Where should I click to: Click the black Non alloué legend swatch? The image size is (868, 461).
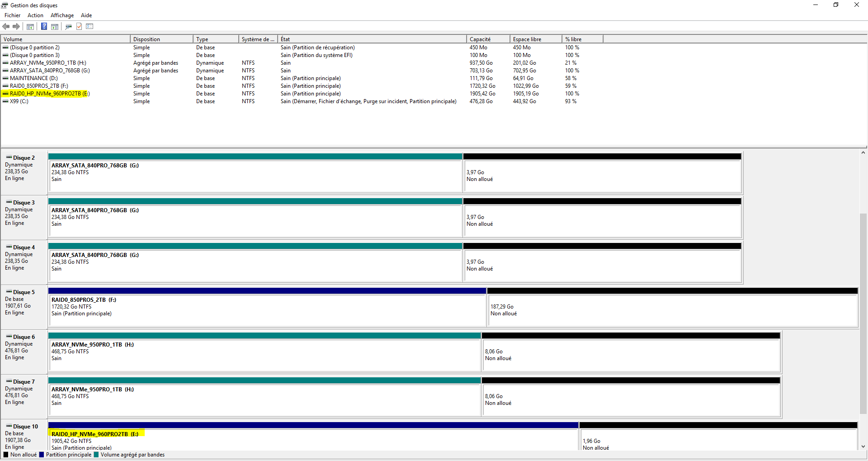point(6,455)
